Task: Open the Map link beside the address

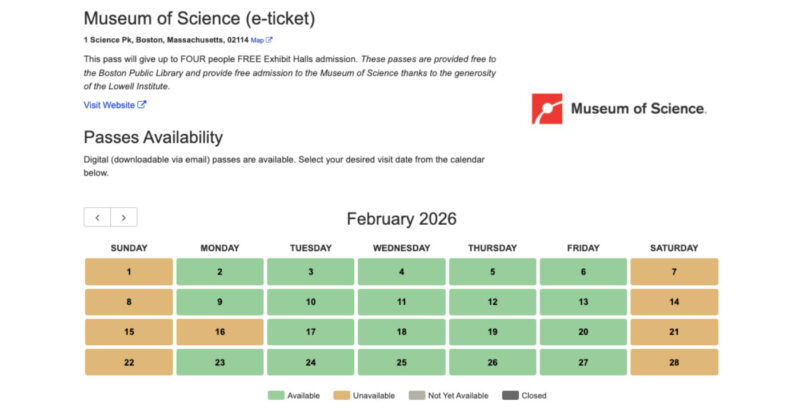Action: point(261,40)
